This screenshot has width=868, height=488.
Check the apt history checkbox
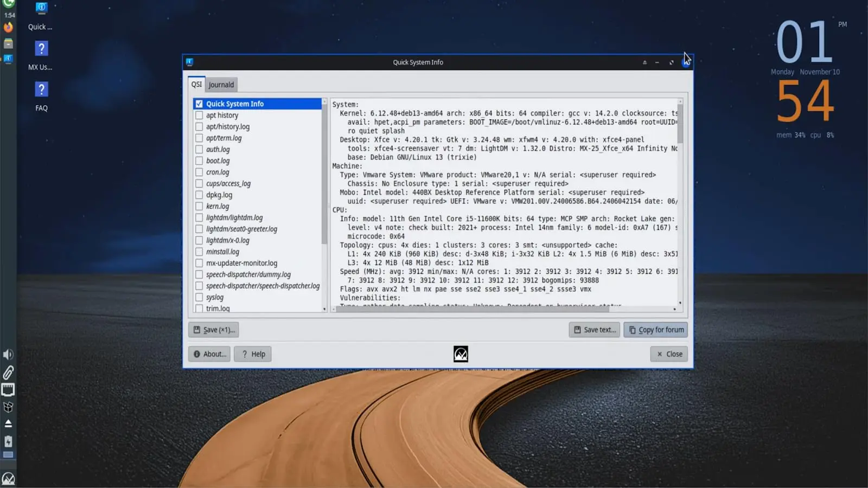click(199, 115)
